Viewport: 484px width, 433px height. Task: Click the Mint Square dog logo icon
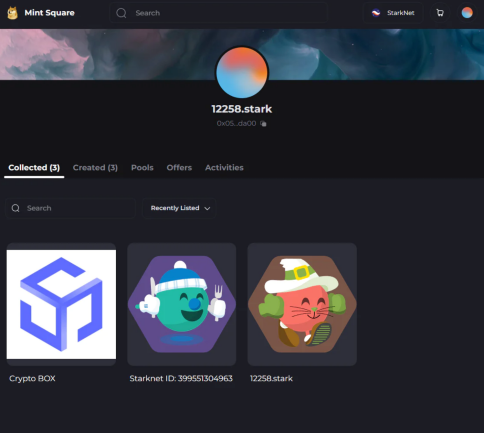tap(13, 13)
